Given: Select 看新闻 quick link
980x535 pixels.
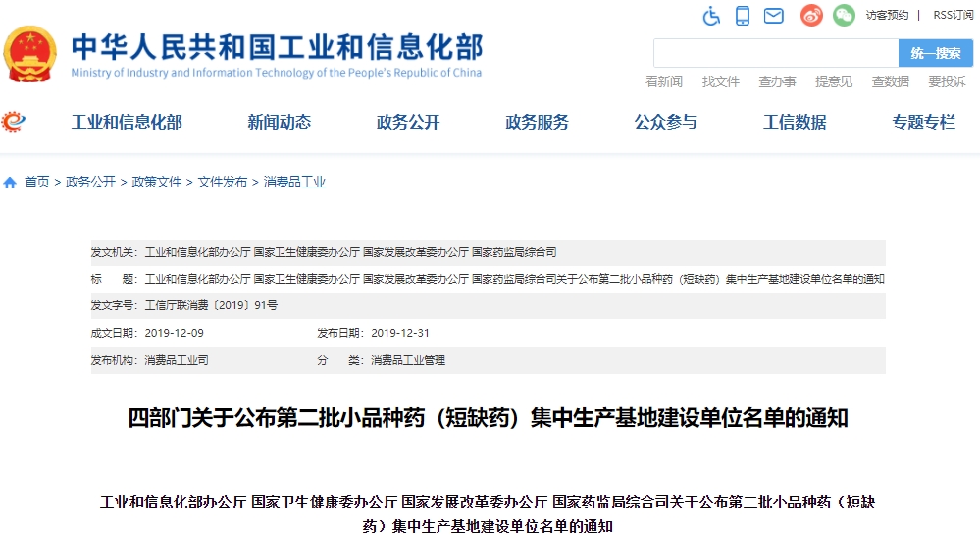Looking at the screenshot, I should 664,81.
